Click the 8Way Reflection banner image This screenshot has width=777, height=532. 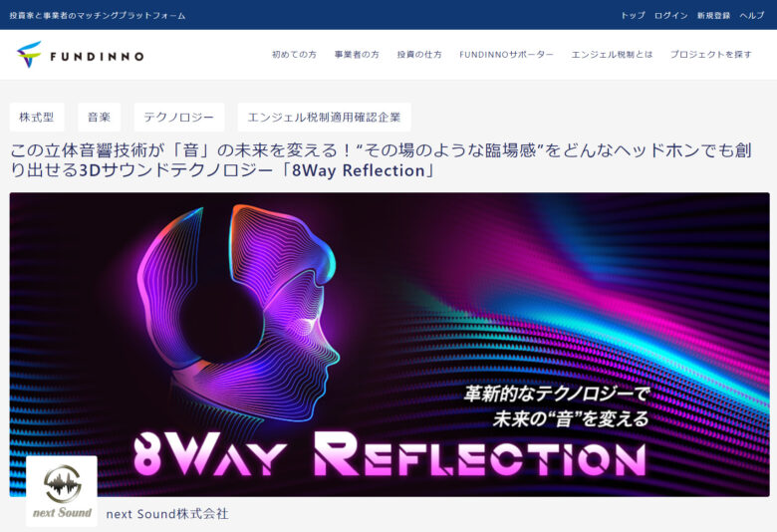[x=389, y=345]
